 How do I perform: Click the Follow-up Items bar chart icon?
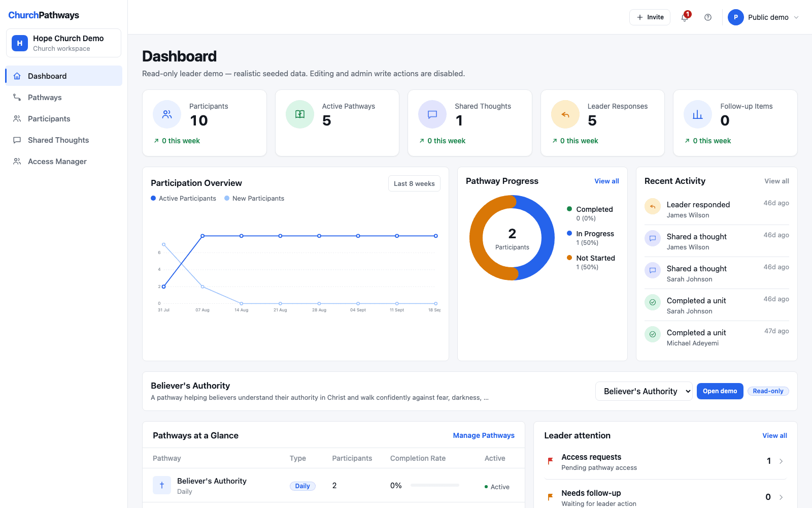tap(698, 115)
